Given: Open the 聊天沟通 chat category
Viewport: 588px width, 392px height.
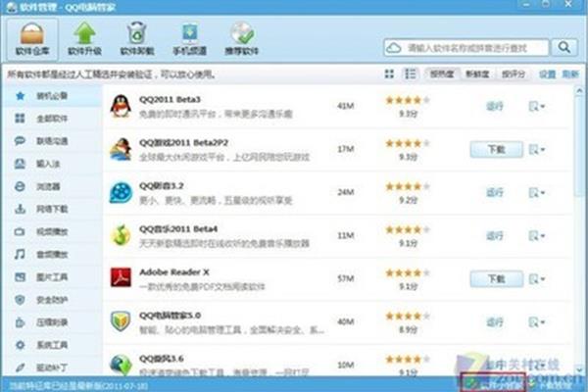Looking at the screenshot, I should pos(53,141).
